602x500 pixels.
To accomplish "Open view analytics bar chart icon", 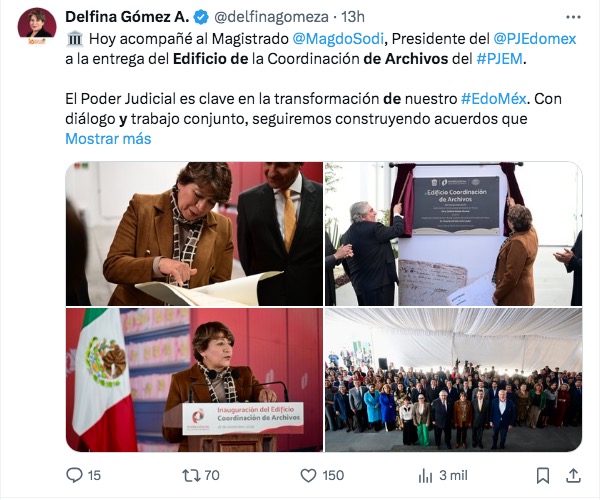I will click(425, 476).
